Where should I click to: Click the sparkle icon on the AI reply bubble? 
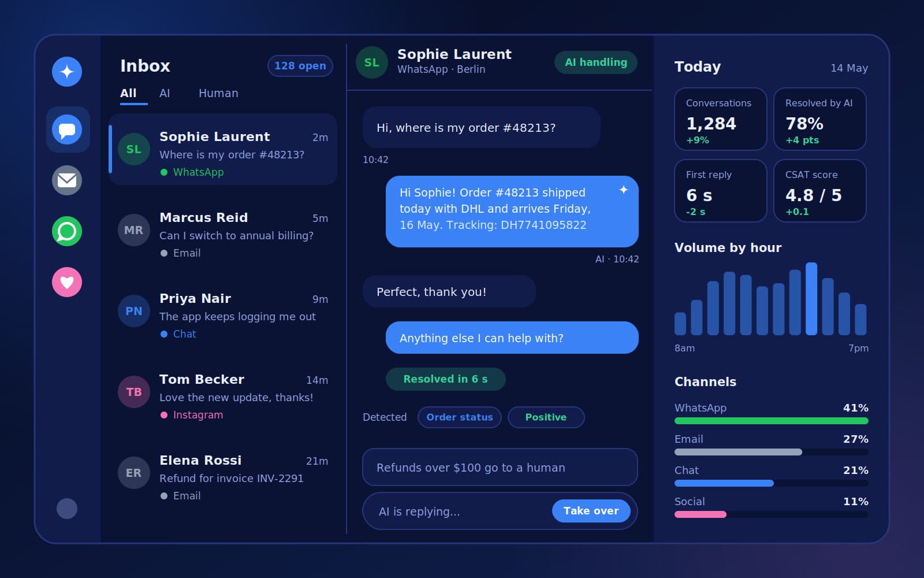(624, 190)
